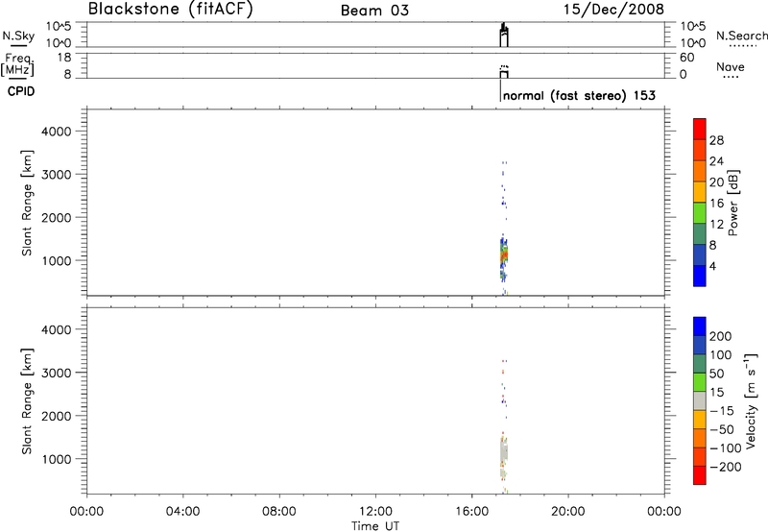
Task: Click the 'Time UT' axis title
Action: pos(375,526)
